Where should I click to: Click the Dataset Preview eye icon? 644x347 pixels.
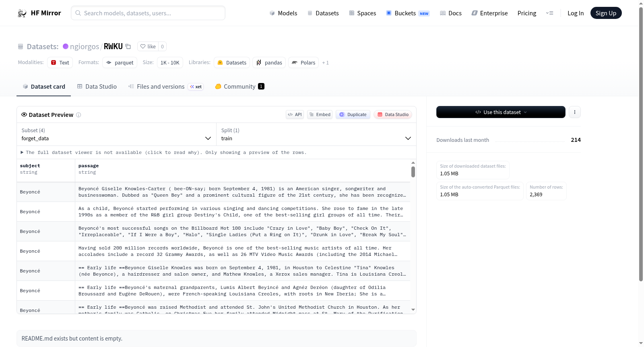coord(24,114)
